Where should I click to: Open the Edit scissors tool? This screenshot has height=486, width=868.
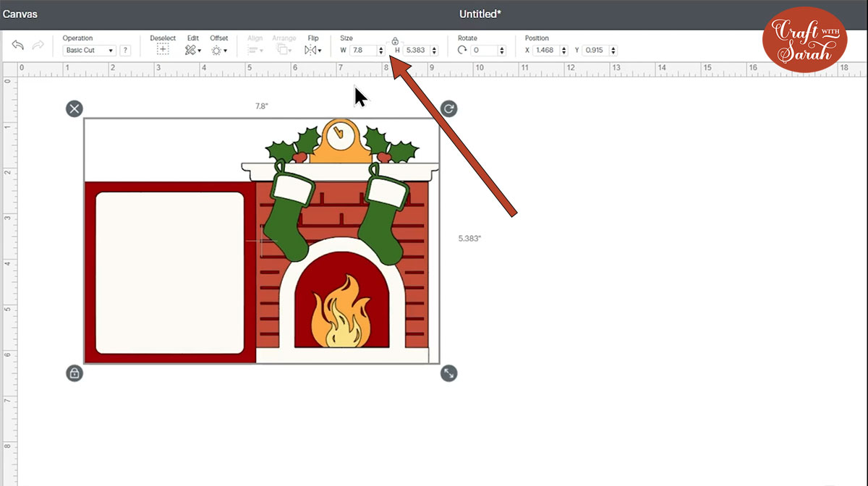(x=192, y=50)
